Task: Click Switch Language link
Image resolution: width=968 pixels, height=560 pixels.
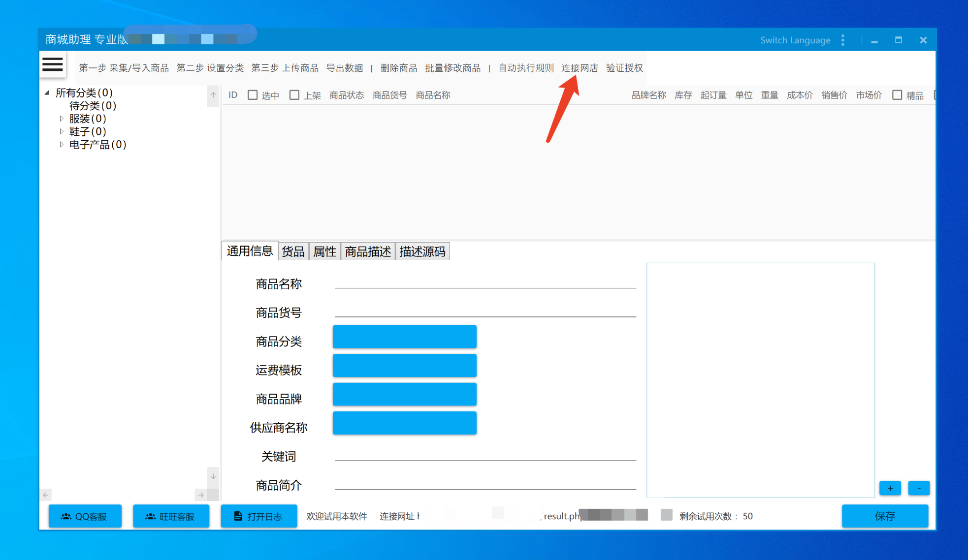Action: point(795,40)
